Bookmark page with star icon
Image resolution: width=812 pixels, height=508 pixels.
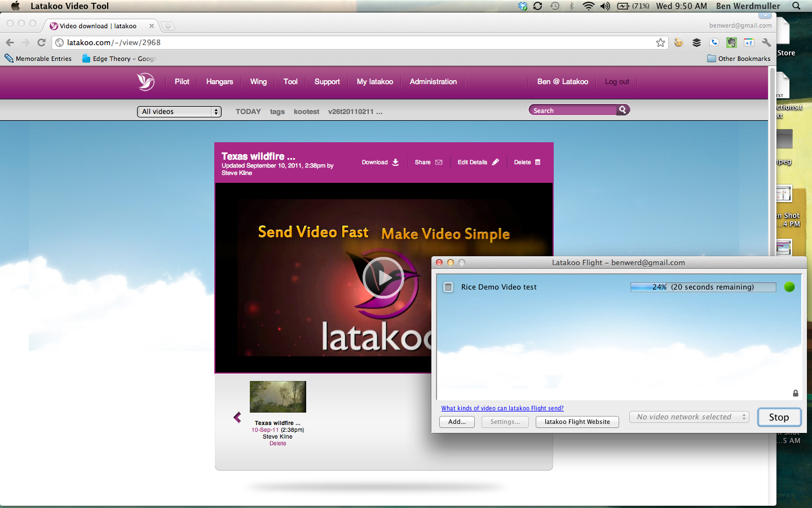pyautogui.click(x=660, y=43)
